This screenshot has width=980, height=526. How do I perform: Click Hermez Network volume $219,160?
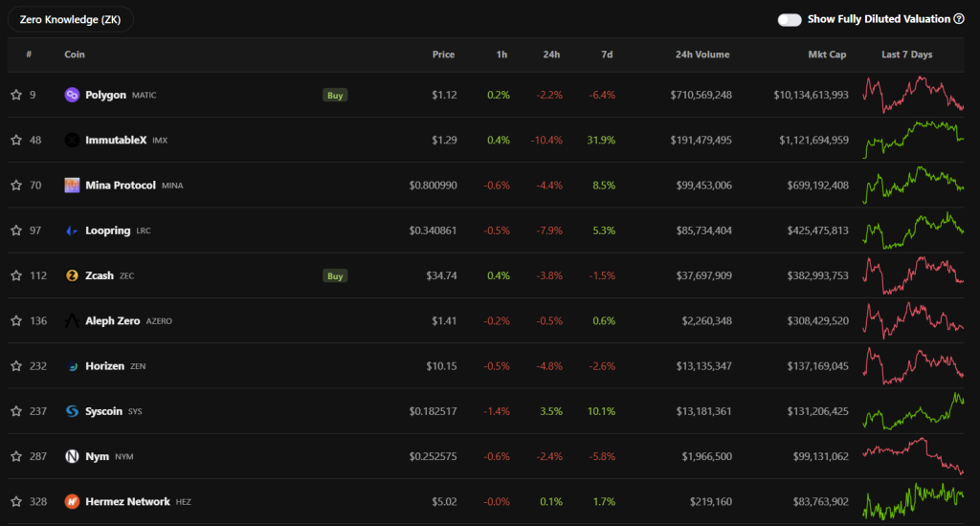coord(711,502)
